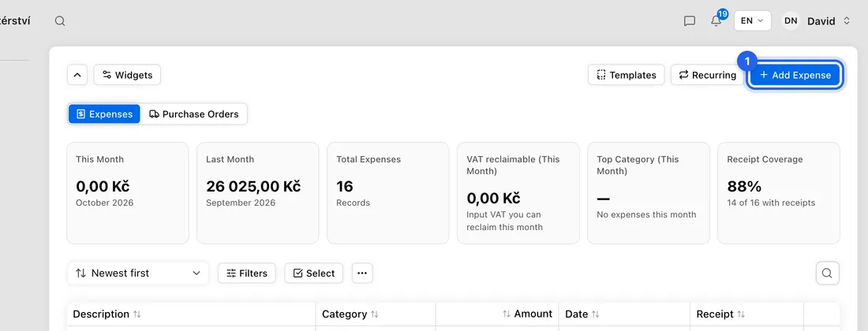Open the Newest first sort dropdown

point(138,273)
